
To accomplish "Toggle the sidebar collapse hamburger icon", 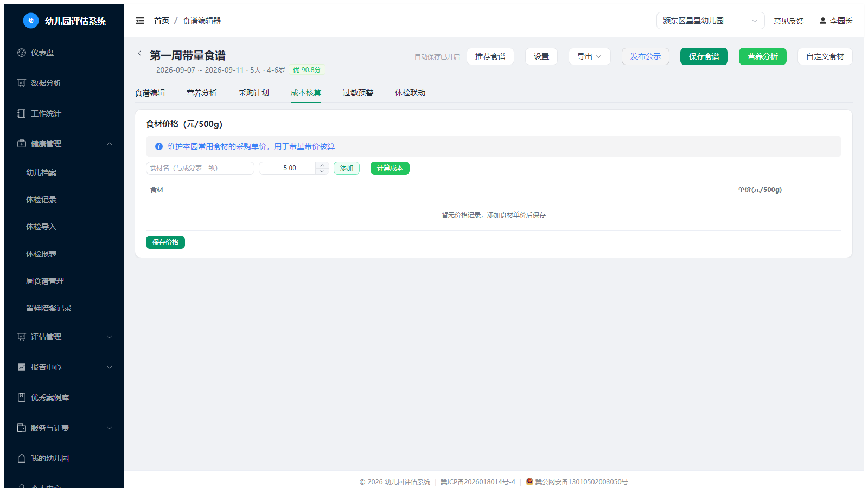I will (140, 21).
